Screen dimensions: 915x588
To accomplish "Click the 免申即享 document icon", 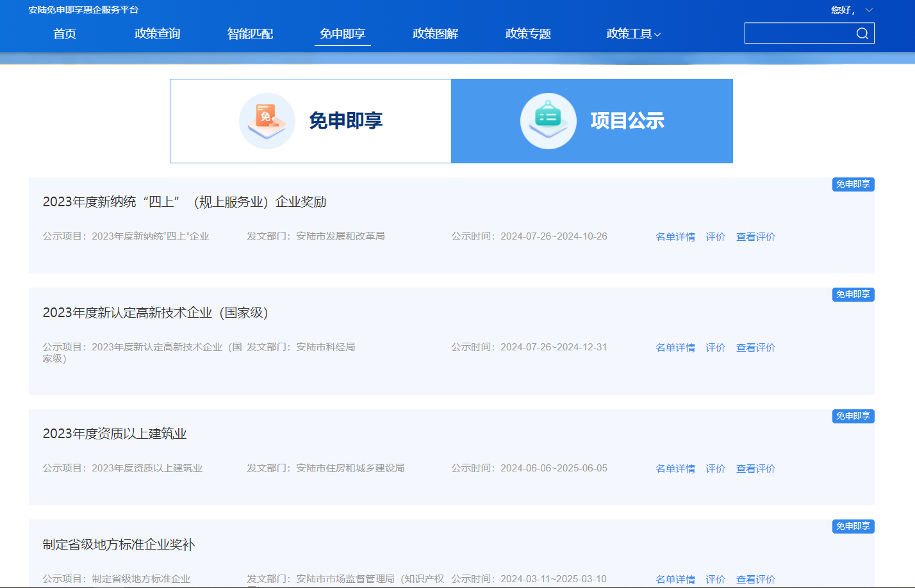I will (267, 120).
